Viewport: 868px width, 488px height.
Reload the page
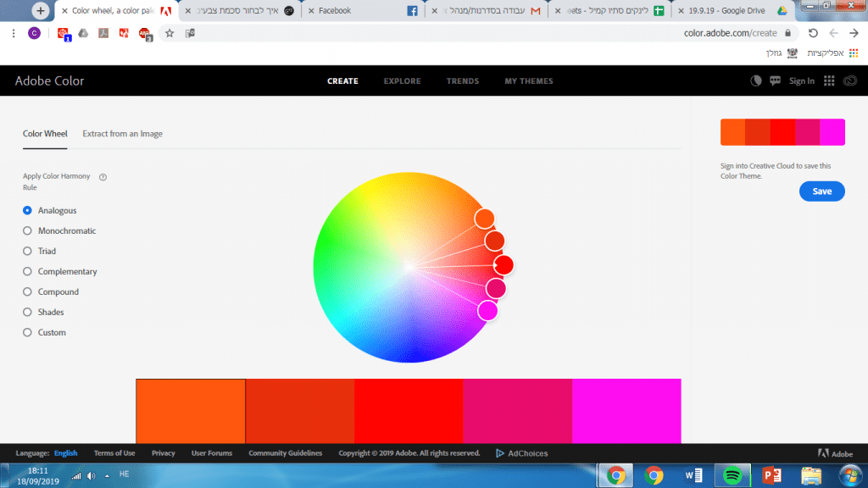[x=813, y=33]
